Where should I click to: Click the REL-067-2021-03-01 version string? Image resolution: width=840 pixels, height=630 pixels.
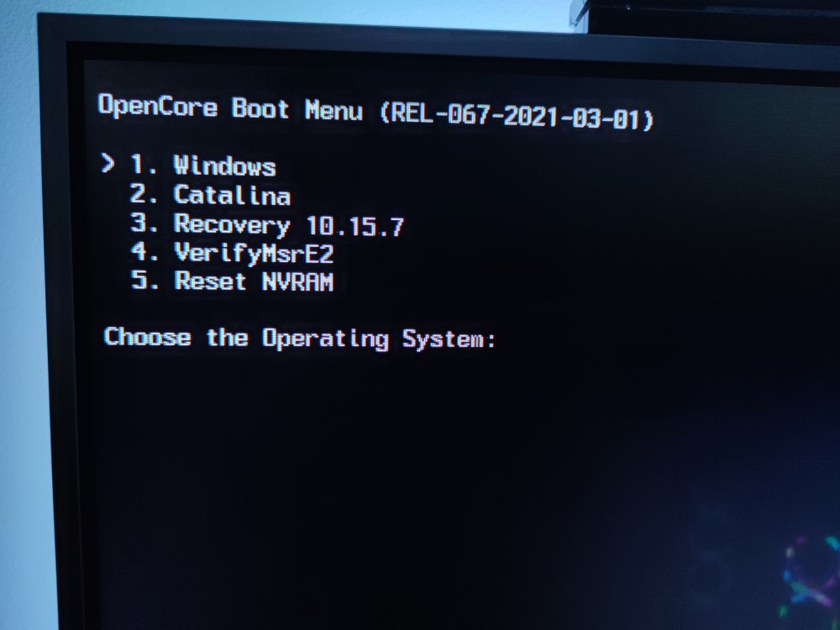pos(517,115)
